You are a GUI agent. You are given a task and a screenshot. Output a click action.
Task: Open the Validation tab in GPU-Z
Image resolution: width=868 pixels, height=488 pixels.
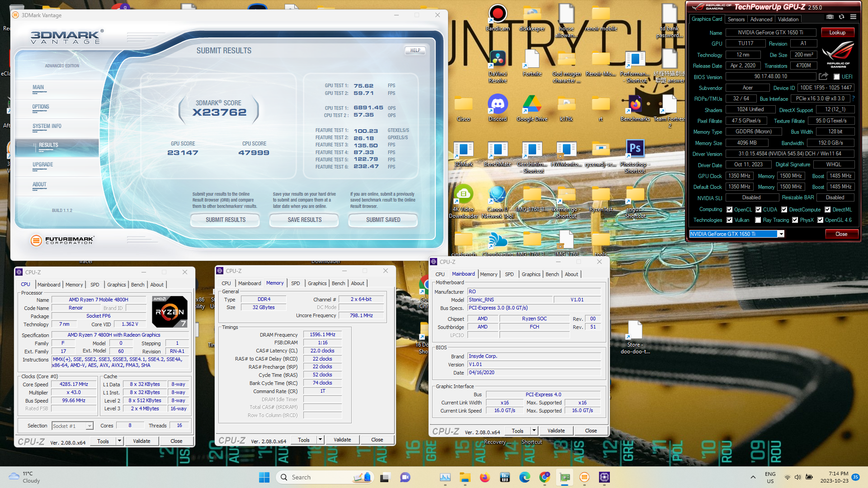[x=788, y=19]
